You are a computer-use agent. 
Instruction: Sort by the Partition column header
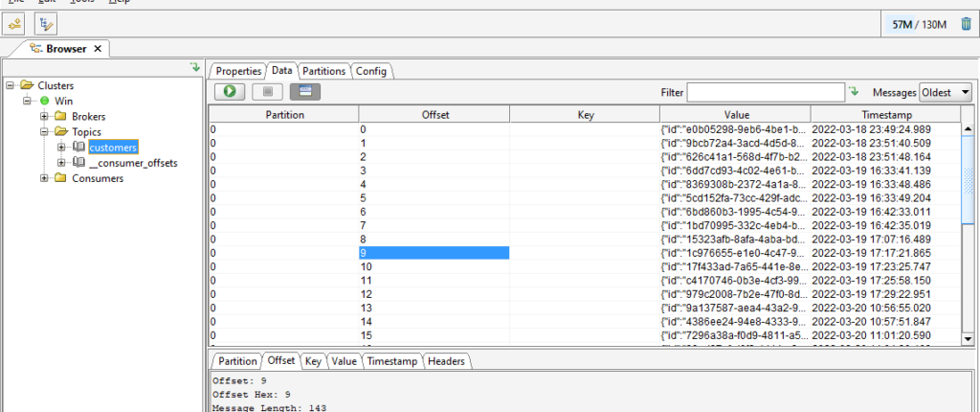click(x=284, y=115)
